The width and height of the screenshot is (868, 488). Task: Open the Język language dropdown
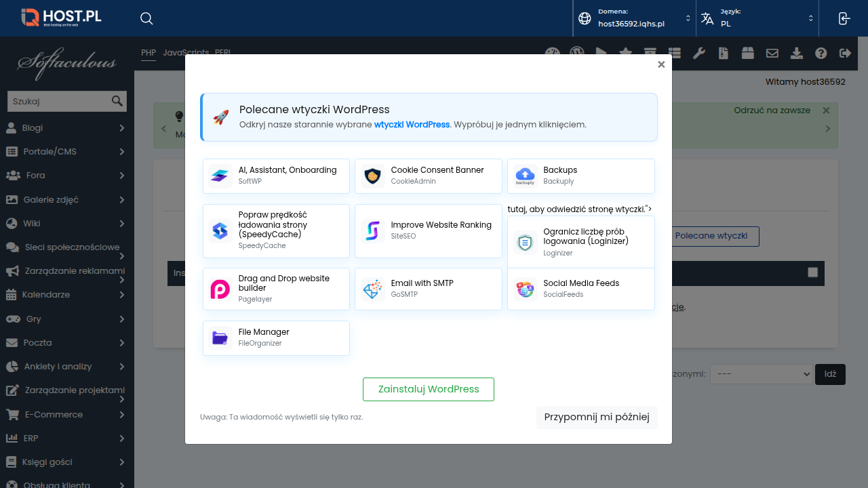coord(757,18)
